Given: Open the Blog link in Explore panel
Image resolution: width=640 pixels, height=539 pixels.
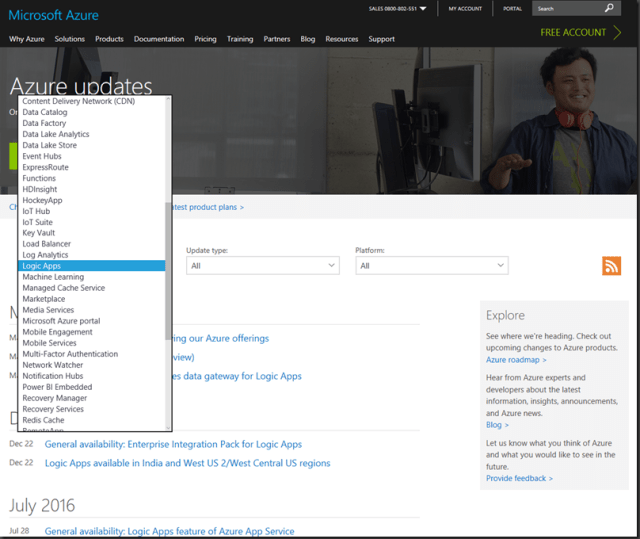Looking at the screenshot, I should point(497,425).
